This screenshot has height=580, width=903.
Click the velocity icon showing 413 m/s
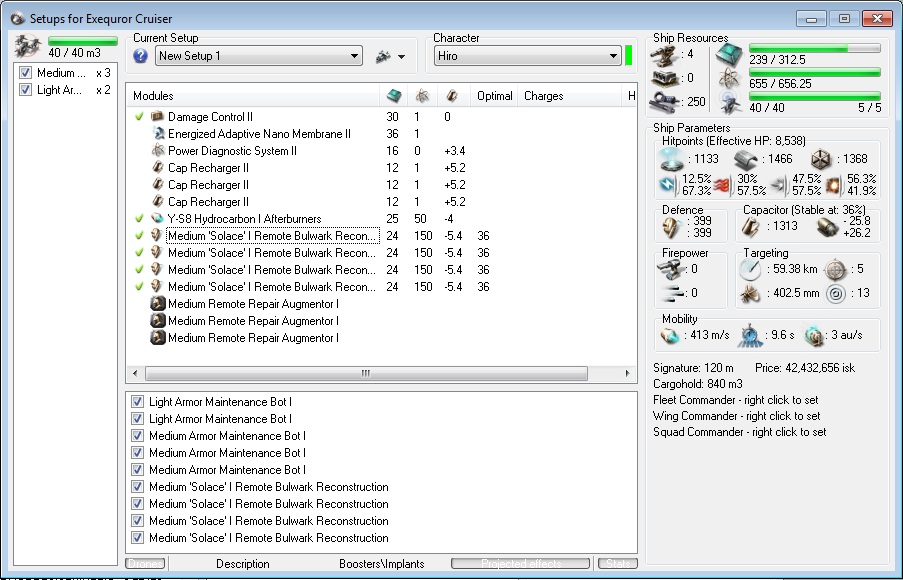click(669, 335)
